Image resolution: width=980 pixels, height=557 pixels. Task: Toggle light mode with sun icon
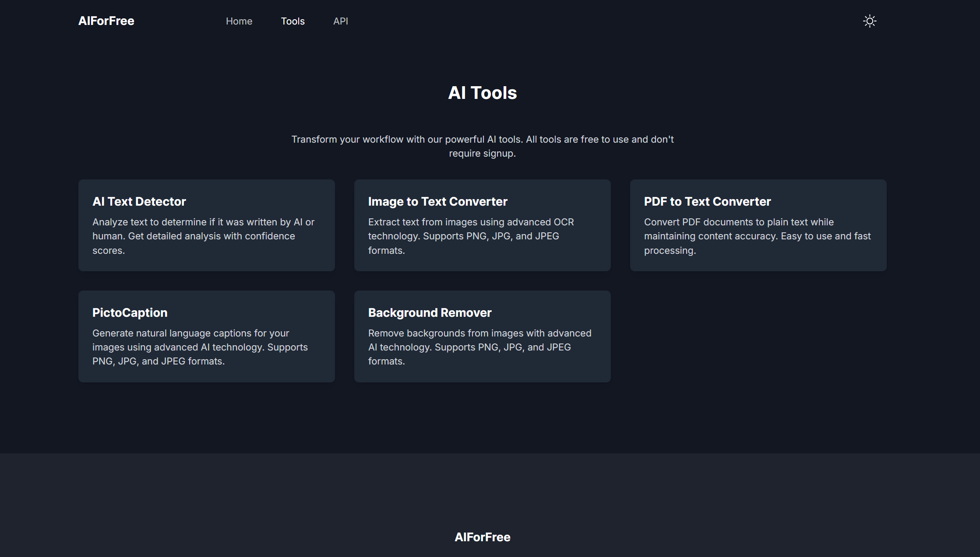click(869, 21)
